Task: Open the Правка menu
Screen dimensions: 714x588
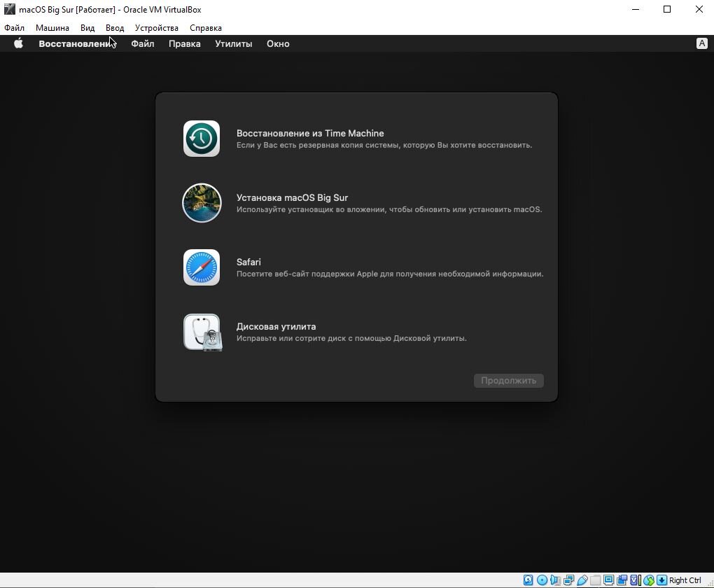Action: (184, 43)
